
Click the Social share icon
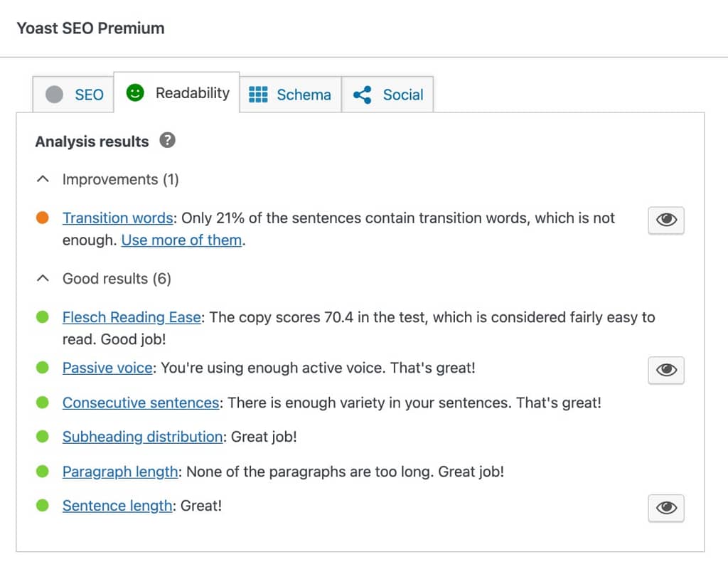[362, 95]
